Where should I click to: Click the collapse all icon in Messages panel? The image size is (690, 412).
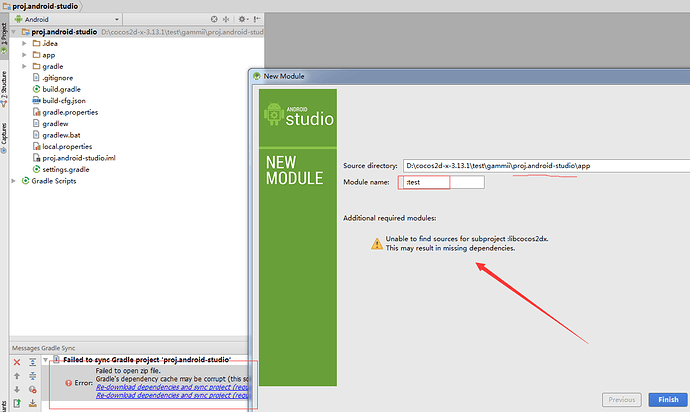pos(33,376)
